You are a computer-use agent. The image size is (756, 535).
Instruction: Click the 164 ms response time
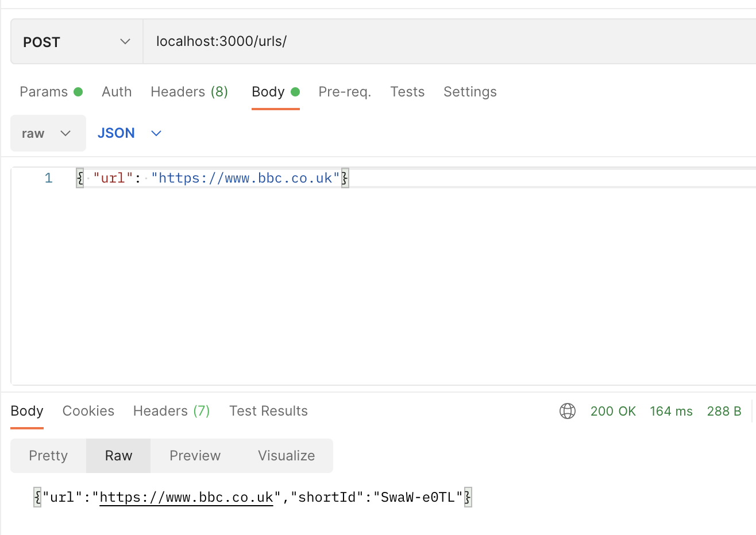pos(671,411)
